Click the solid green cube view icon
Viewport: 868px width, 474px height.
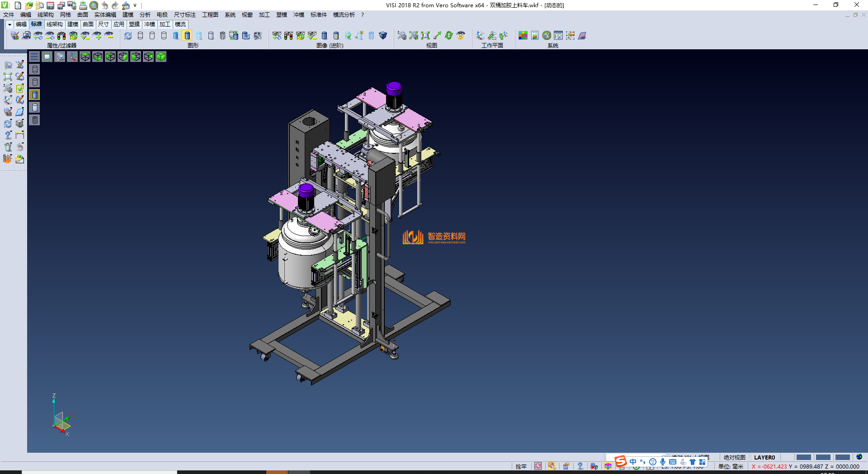click(161, 57)
